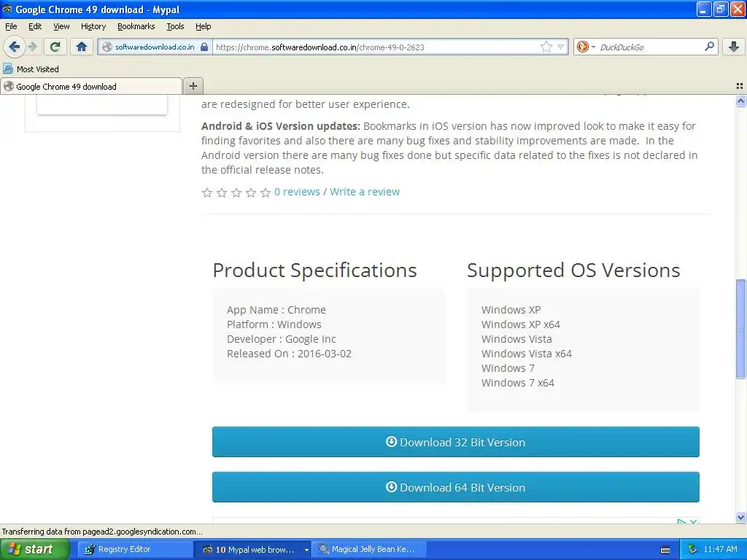Viewport: 747px width, 560px height.
Task: Rate with the fifth star
Action: 266,192
